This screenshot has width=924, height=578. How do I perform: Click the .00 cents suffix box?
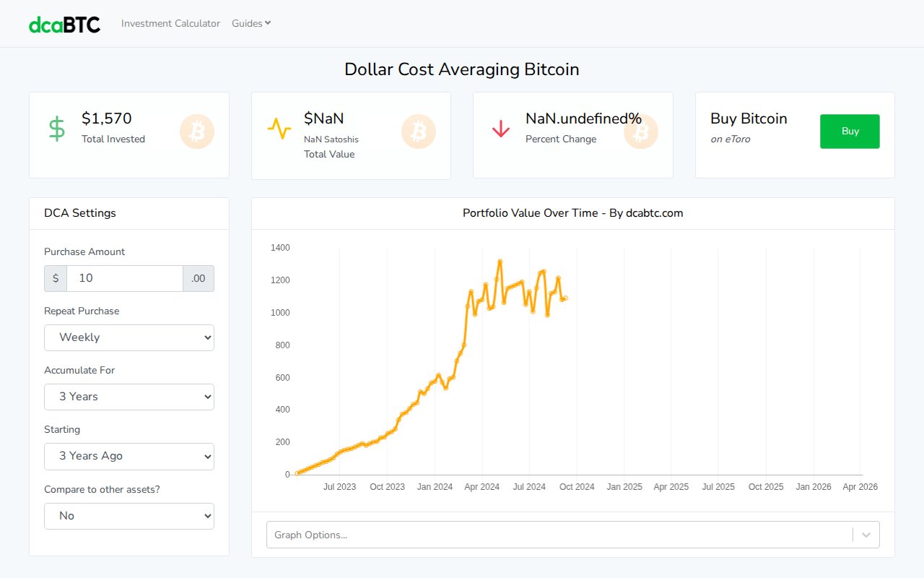[x=199, y=278]
